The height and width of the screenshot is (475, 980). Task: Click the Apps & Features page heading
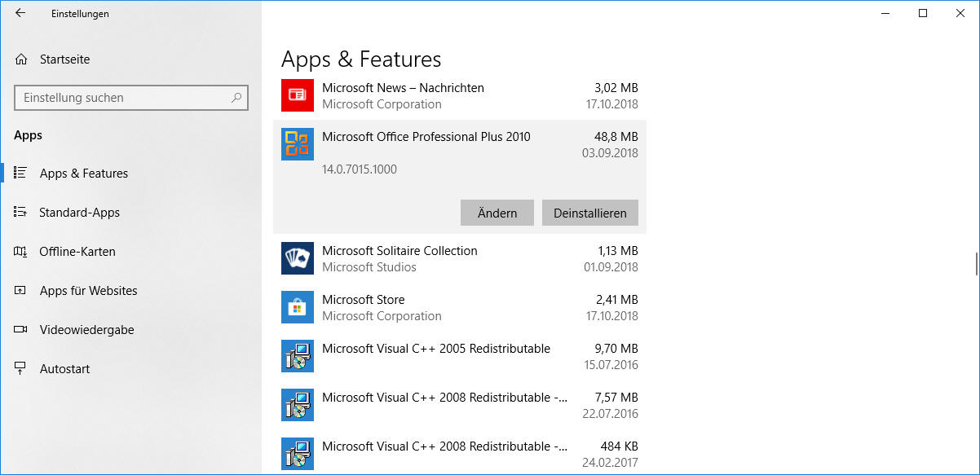tap(361, 59)
